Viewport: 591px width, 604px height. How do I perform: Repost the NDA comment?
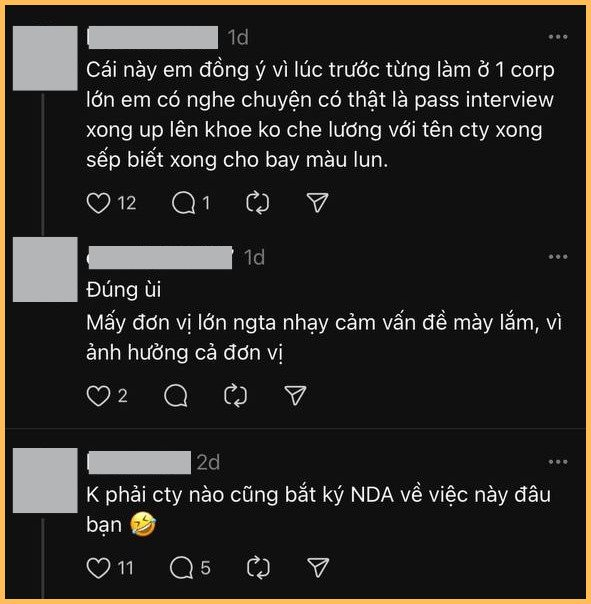pos(258,568)
